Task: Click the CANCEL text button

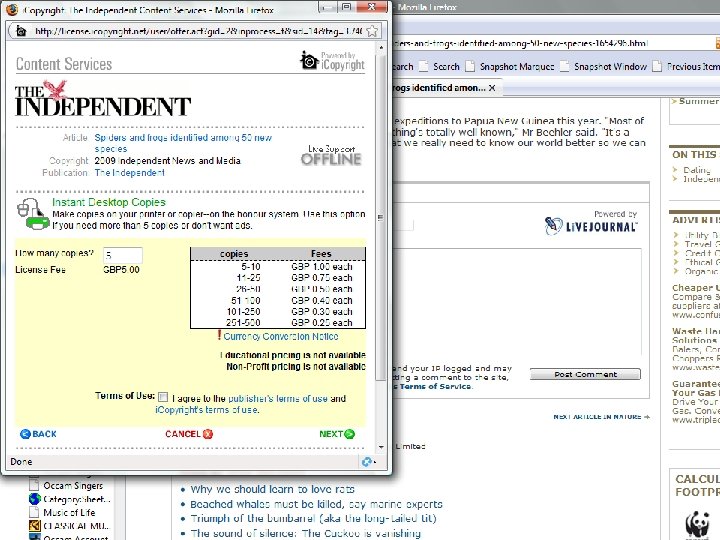Action: coord(183,434)
